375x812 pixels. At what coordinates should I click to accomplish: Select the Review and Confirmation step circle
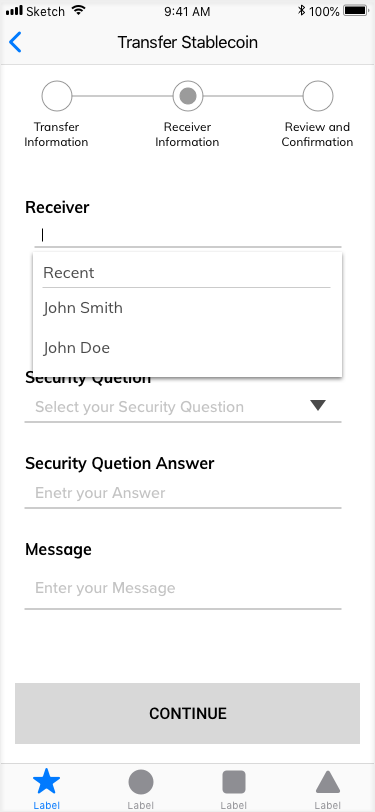click(x=318, y=96)
